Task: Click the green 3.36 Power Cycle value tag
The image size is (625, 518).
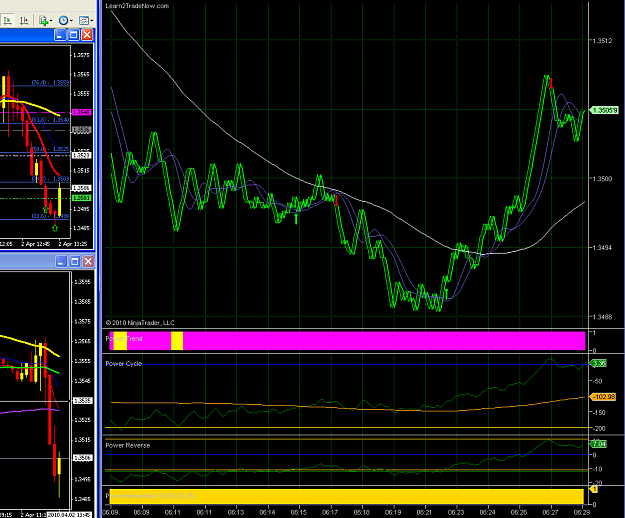Action: 599,363
